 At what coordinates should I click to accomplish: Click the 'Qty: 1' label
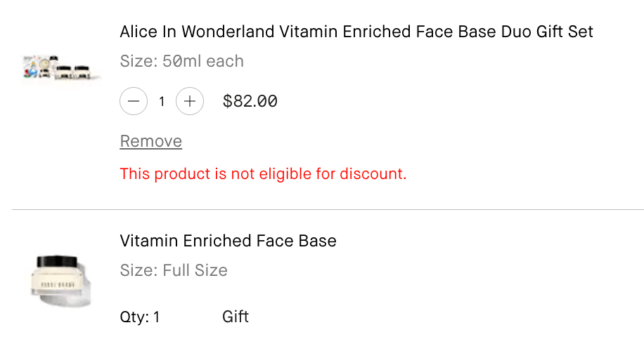140,317
